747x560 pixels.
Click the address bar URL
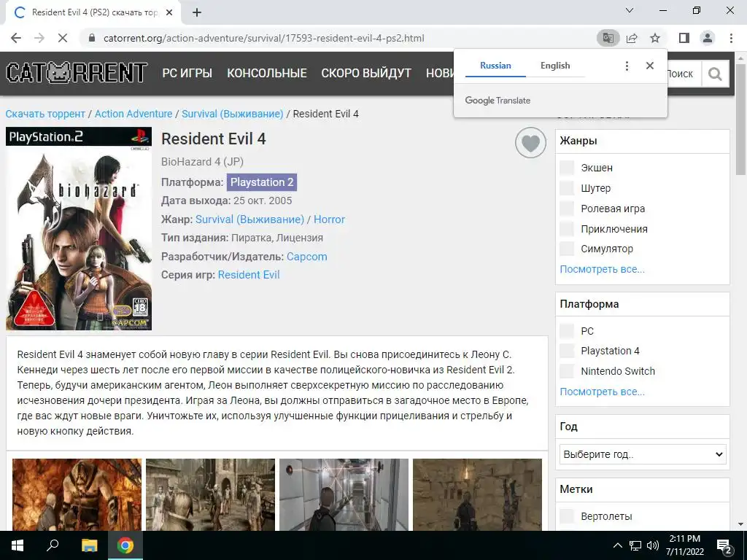pos(263,38)
